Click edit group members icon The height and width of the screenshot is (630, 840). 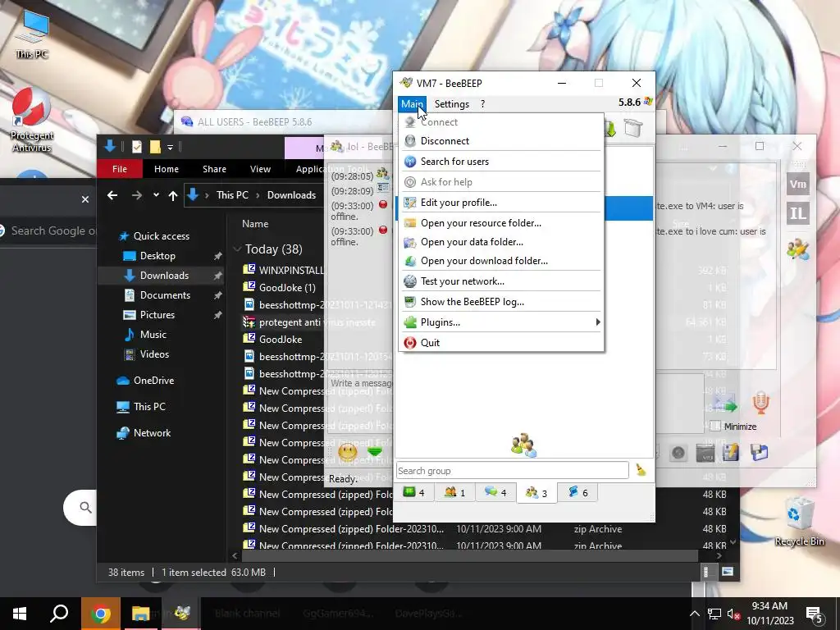tap(797, 249)
